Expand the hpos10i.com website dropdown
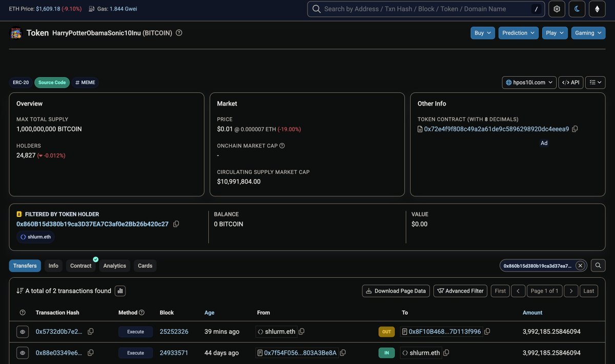 529,82
